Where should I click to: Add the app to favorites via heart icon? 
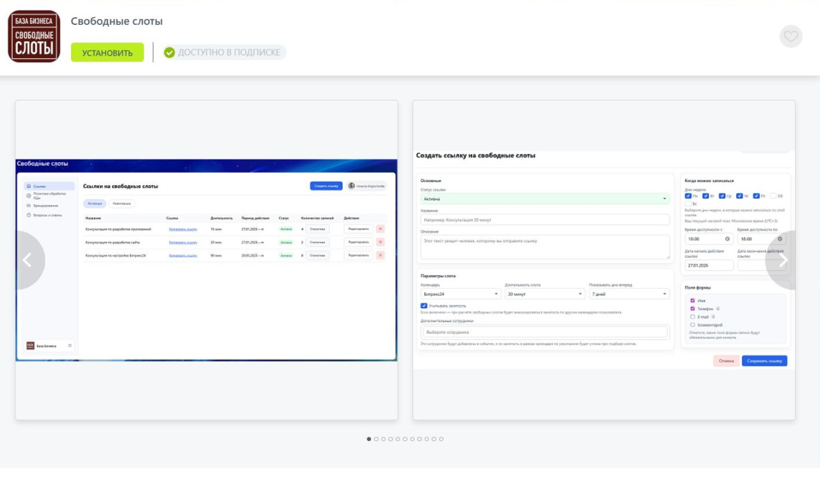click(x=791, y=37)
